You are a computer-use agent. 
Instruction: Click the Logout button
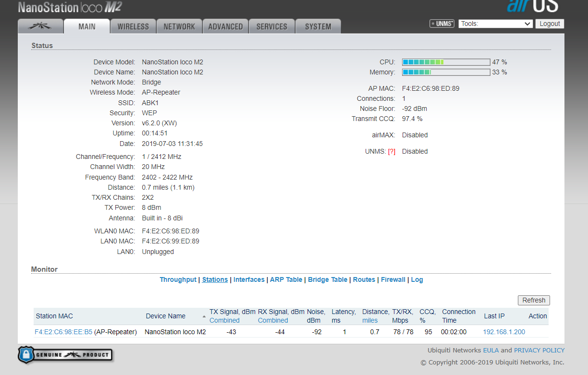(x=550, y=24)
